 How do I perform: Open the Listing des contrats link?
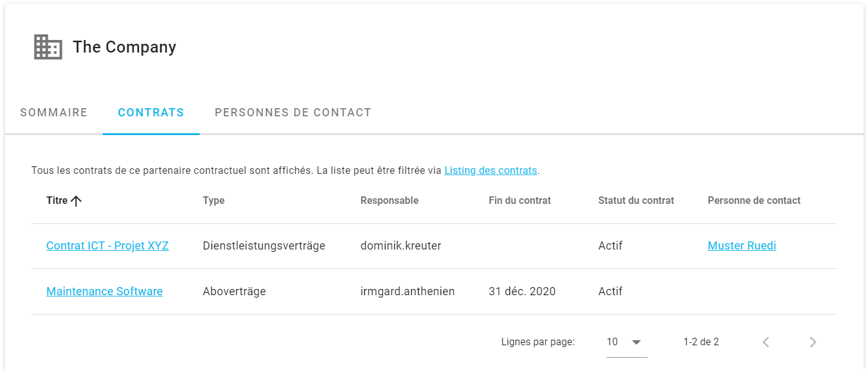point(491,170)
